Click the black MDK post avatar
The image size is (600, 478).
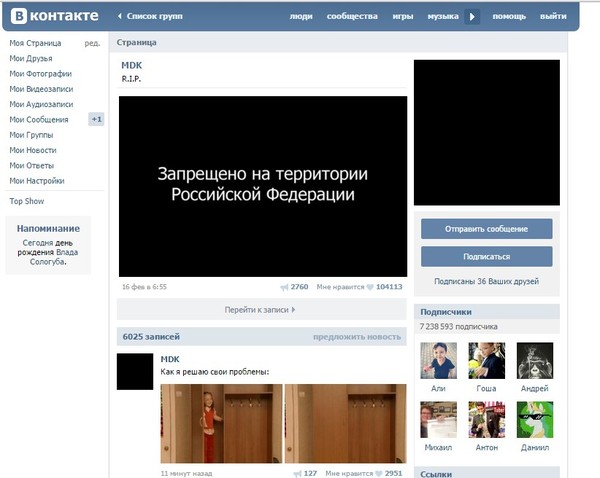(135, 372)
